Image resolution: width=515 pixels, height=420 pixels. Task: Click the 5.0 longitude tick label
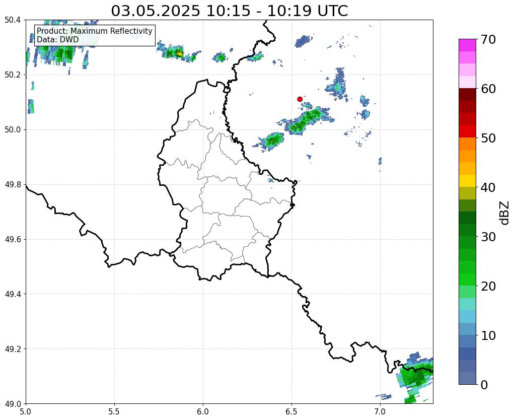[x=26, y=411]
